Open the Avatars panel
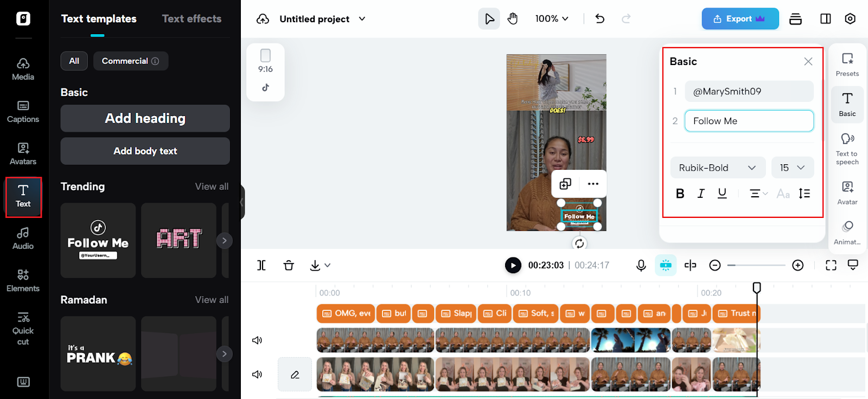868x399 pixels. 23,154
